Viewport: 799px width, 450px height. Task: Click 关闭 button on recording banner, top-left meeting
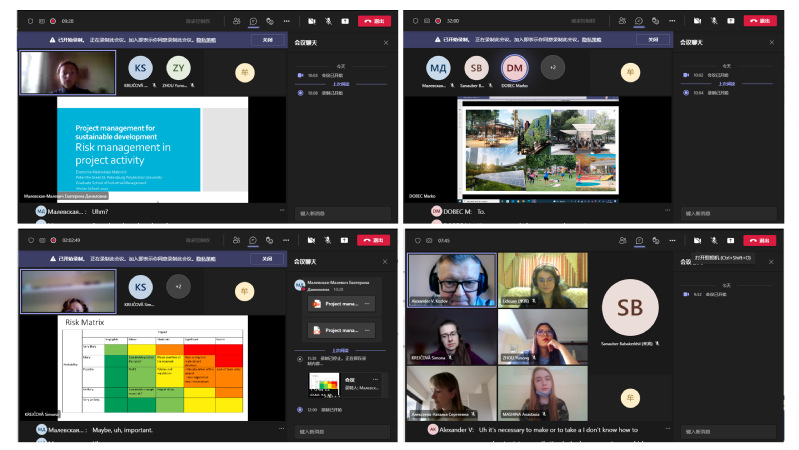266,40
